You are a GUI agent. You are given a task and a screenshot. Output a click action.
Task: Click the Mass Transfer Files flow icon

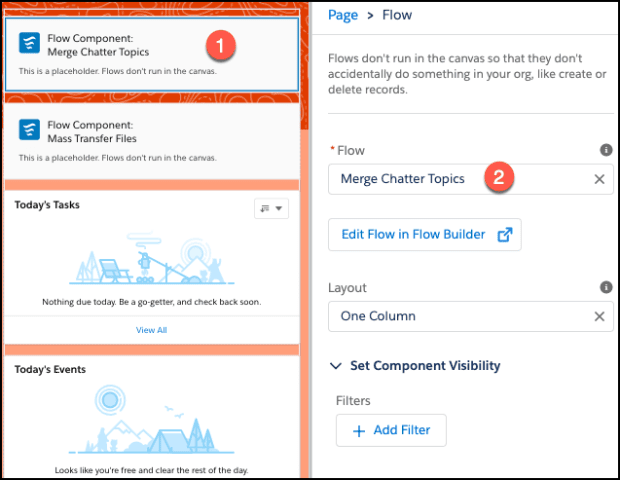tap(29, 129)
